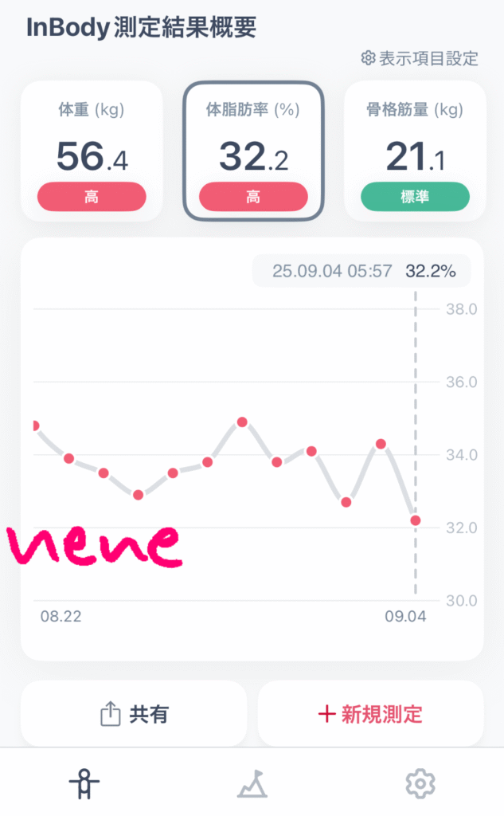Screen dimensions: 504x816
Task: Select the 体重 (kg) card
Action: 92,151
